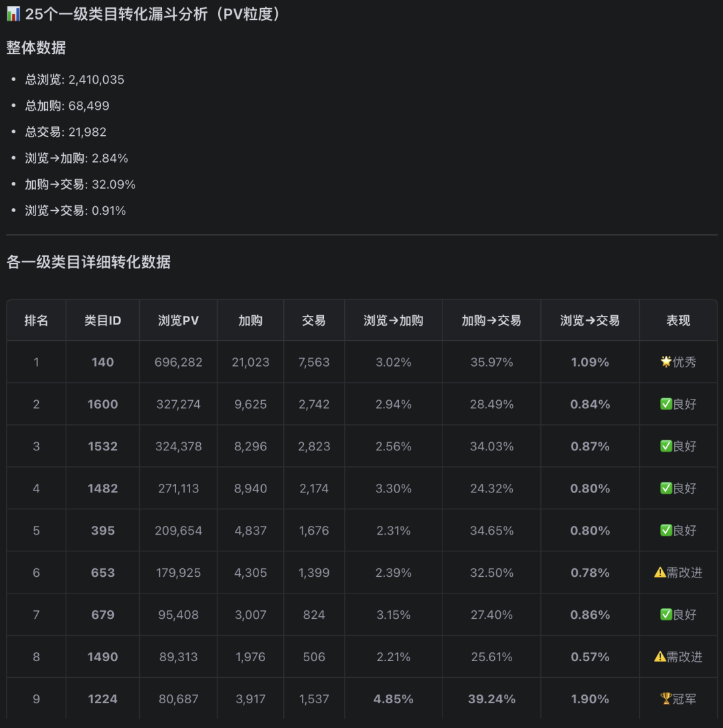Click the green checkmark in the 679 row
The width and height of the screenshot is (723, 728).
tap(665, 615)
